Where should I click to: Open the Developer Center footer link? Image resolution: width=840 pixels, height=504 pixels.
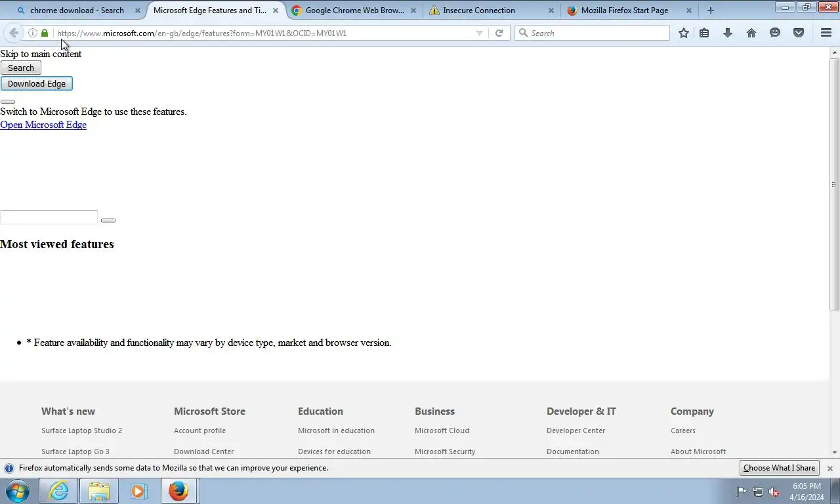(576, 430)
